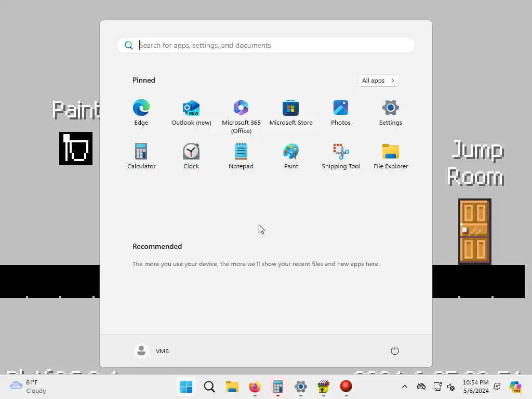Click the Start menu search field
Screen dimensions: 532x399
[x=266, y=45]
